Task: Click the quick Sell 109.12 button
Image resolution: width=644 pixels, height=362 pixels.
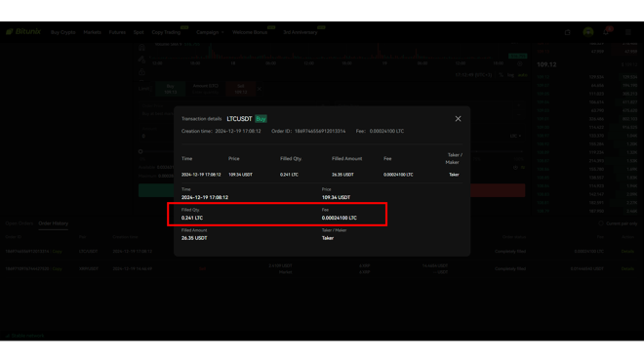Action: point(241,89)
